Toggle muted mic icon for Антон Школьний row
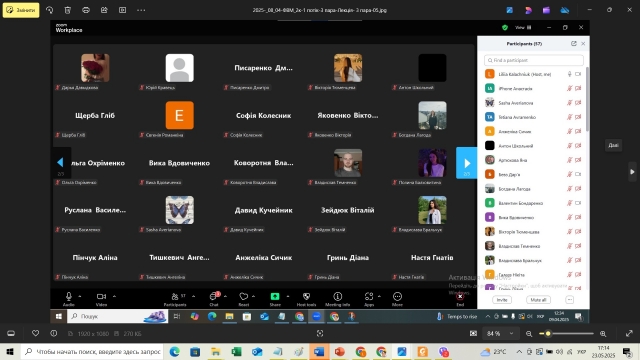 coord(569,146)
